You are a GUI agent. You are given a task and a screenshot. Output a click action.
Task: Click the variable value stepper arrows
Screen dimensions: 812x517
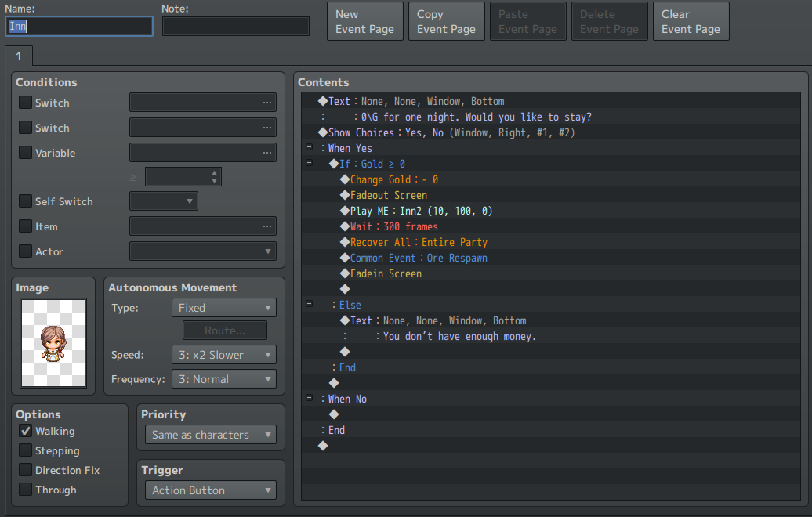click(215, 177)
